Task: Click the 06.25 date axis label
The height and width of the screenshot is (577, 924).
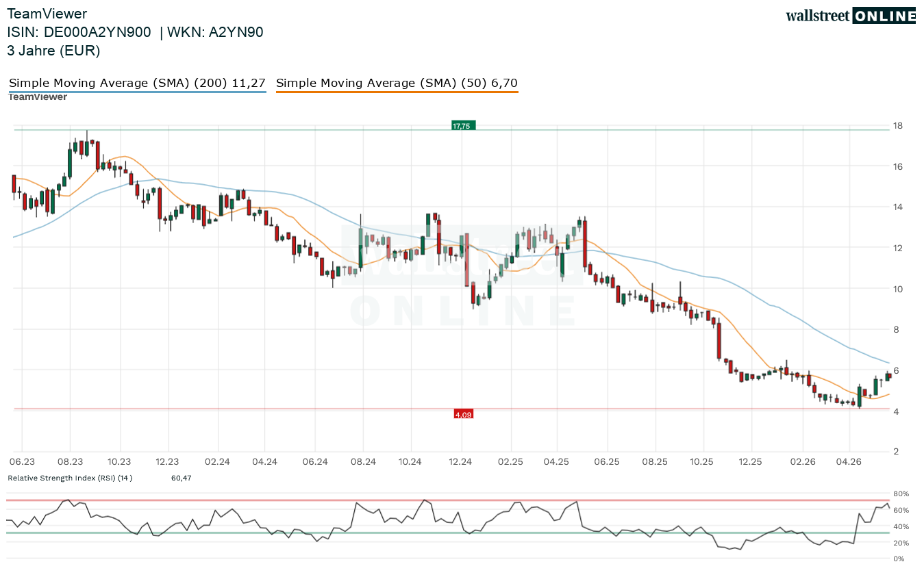Action: click(606, 462)
